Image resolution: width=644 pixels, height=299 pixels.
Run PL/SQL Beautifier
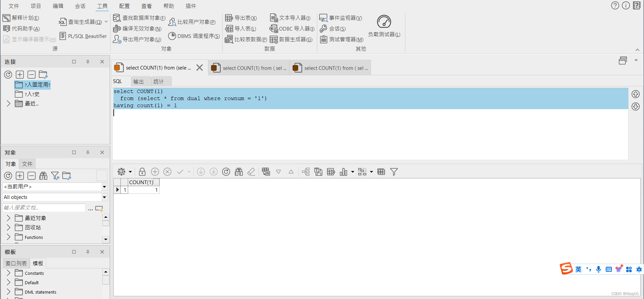tap(83, 36)
